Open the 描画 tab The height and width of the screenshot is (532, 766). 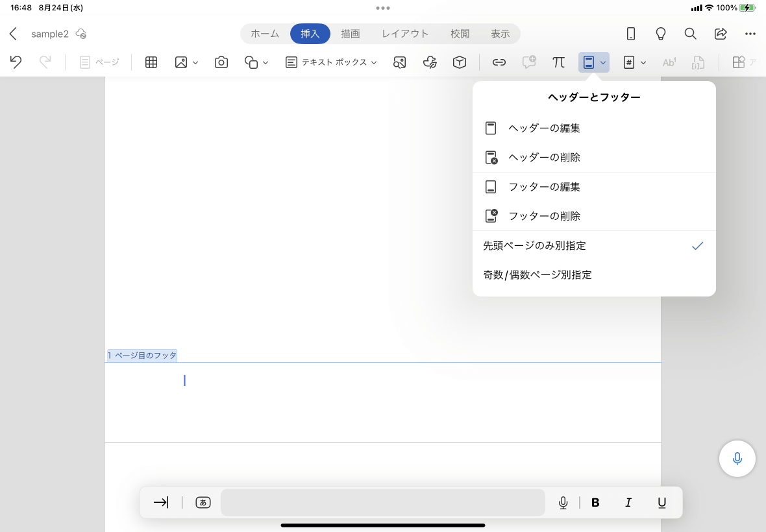point(351,34)
